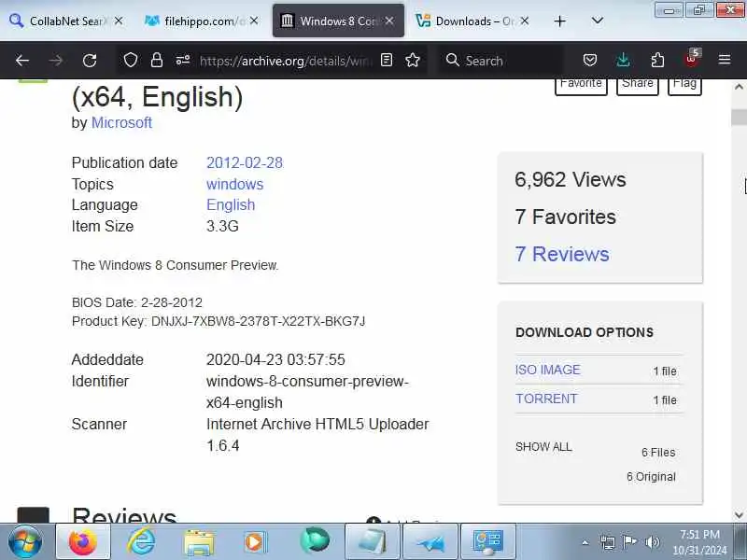Download the TORRENT file

[546, 399]
